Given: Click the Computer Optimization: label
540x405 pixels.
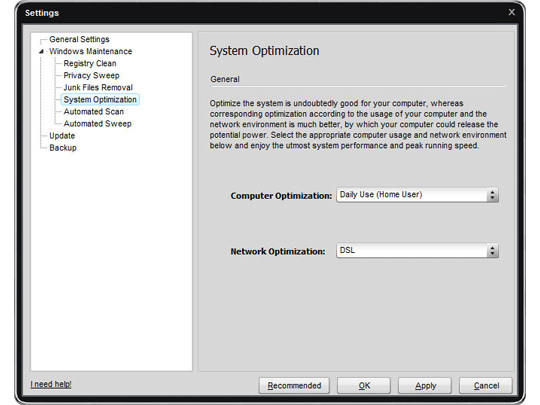Looking at the screenshot, I should tap(281, 196).
